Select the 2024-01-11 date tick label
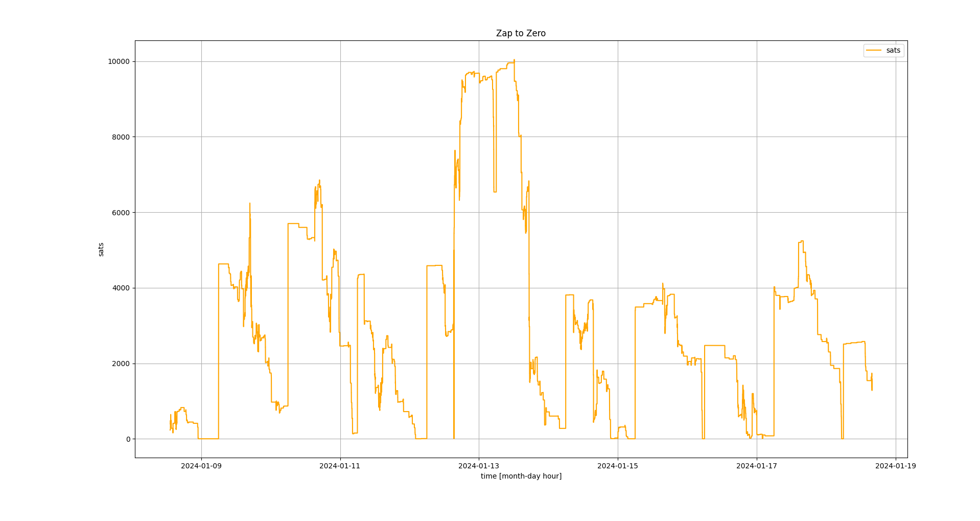The image size is (980, 521). tap(340, 466)
